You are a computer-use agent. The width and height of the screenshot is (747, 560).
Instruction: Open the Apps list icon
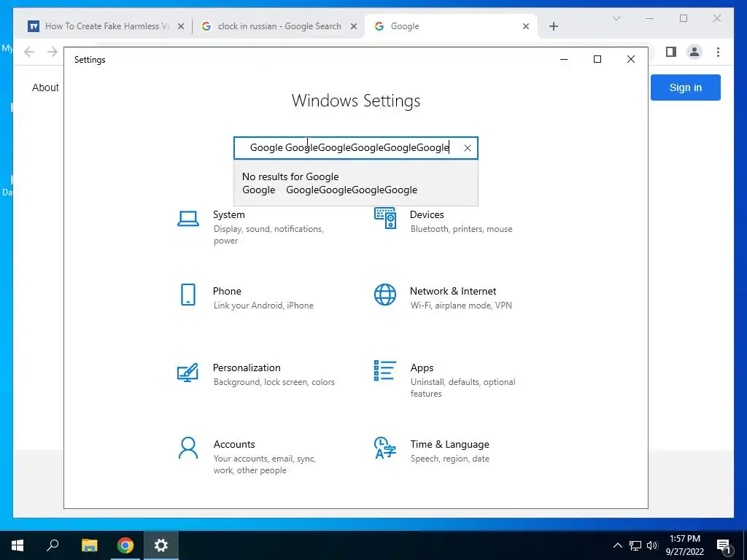[385, 371]
